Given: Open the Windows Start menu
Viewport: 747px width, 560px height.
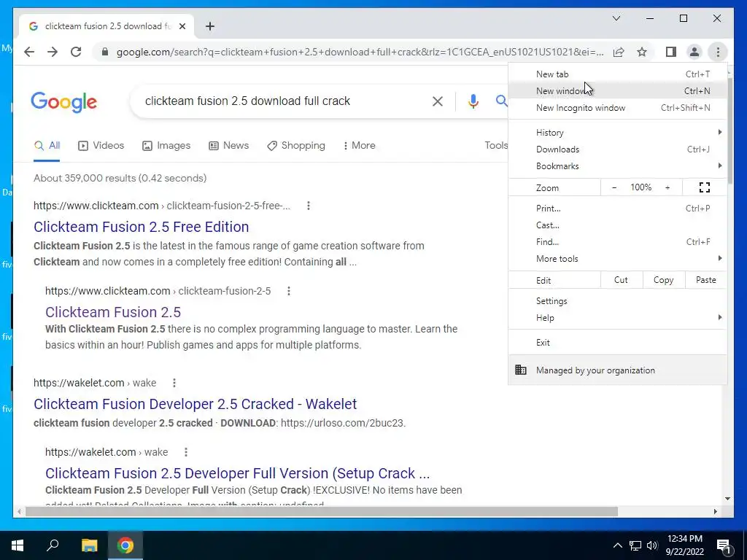Looking at the screenshot, I should pos(18,545).
